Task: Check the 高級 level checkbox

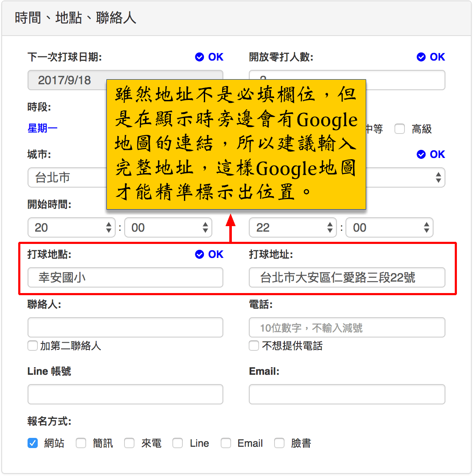Action: [x=400, y=129]
